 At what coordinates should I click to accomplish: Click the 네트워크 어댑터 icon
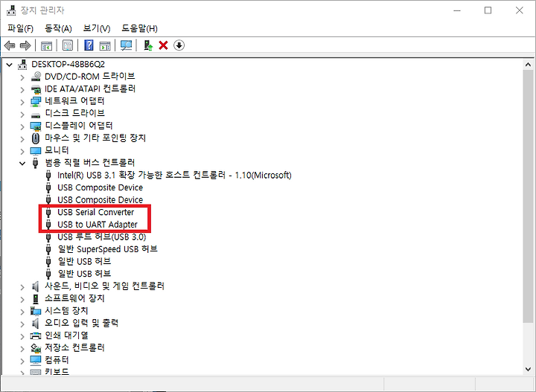pos(36,101)
